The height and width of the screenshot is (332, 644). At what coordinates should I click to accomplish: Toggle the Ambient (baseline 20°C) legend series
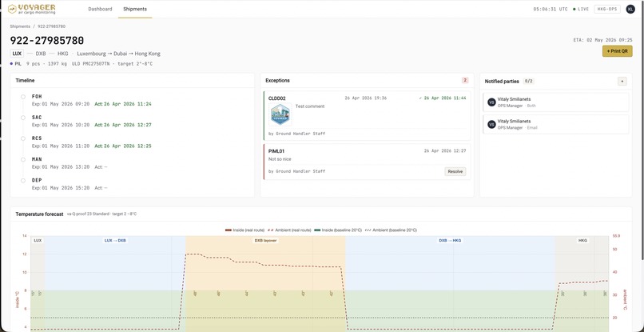pyautogui.click(x=391, y=230)
